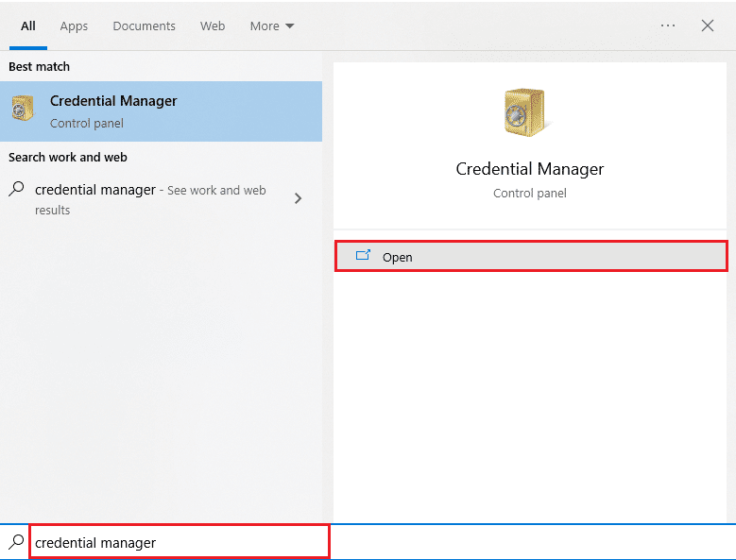Viewport: 736px width, 560px height.
Task: Click the Open window icon
Action: tap(363, 255)
